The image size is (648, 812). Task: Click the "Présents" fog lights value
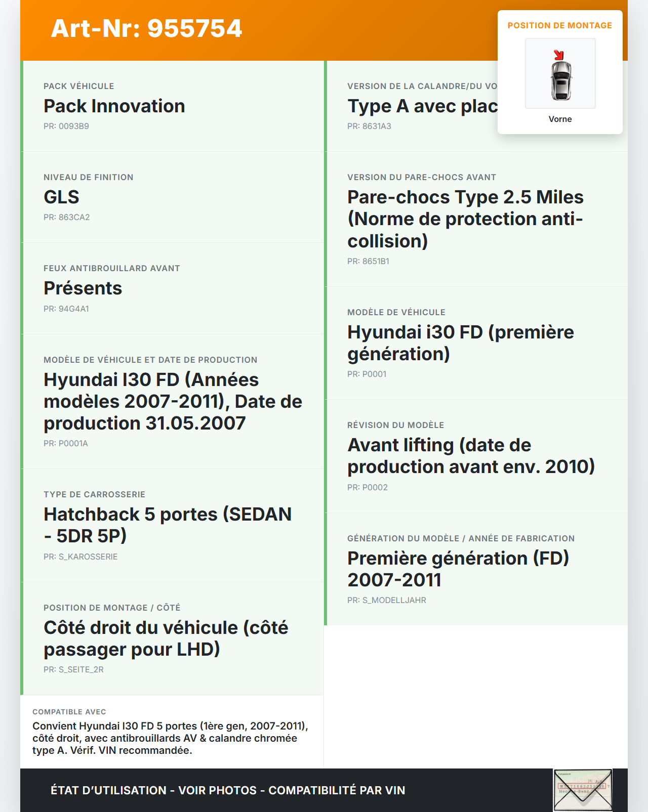pyautogui.click(x=83, y=288)
